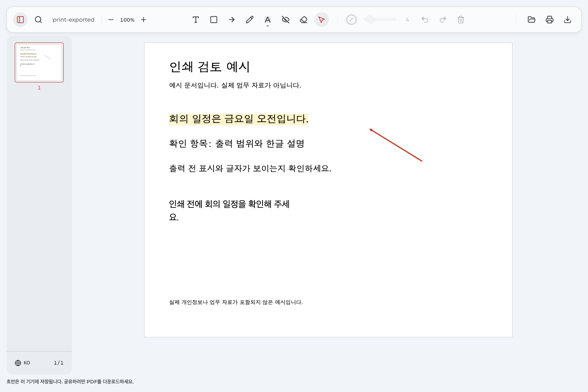Image resolution: width=588 pixels, height=392 pixels.
Task: Select the Arrow drawing tool
Action: [x=232, y=20]
